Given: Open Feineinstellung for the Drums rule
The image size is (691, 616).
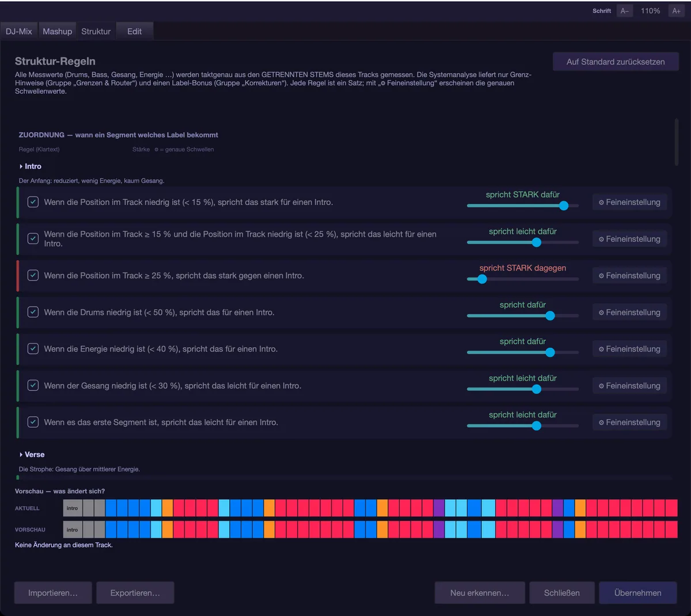Looking at the screenshot, I should point(629,312).
